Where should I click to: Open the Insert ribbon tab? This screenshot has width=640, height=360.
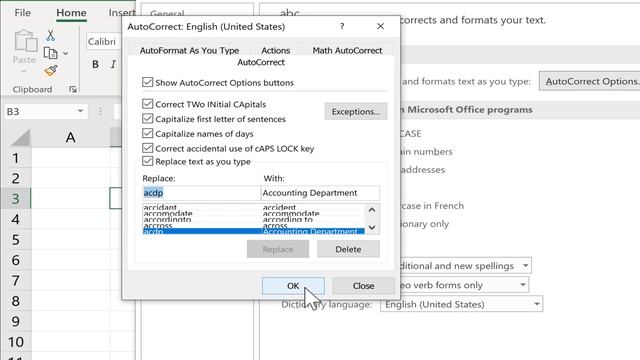coord(121,13)
